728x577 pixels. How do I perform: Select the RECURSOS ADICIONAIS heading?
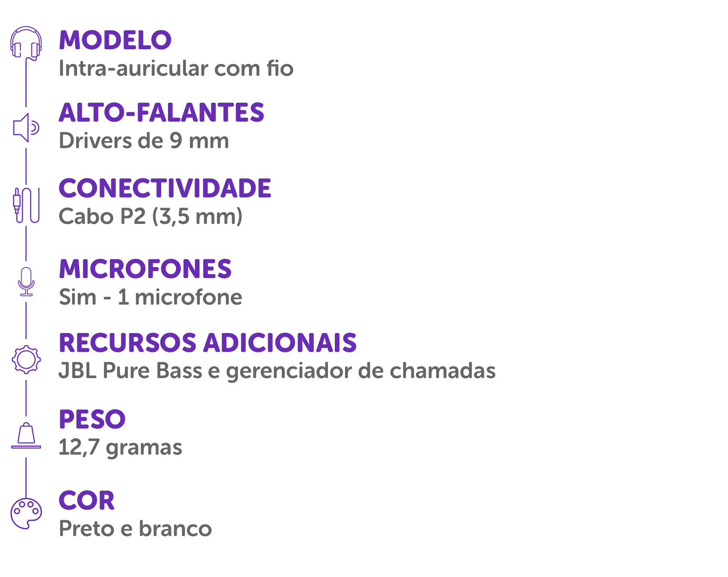pyautogui.click(x=208, y=343)
